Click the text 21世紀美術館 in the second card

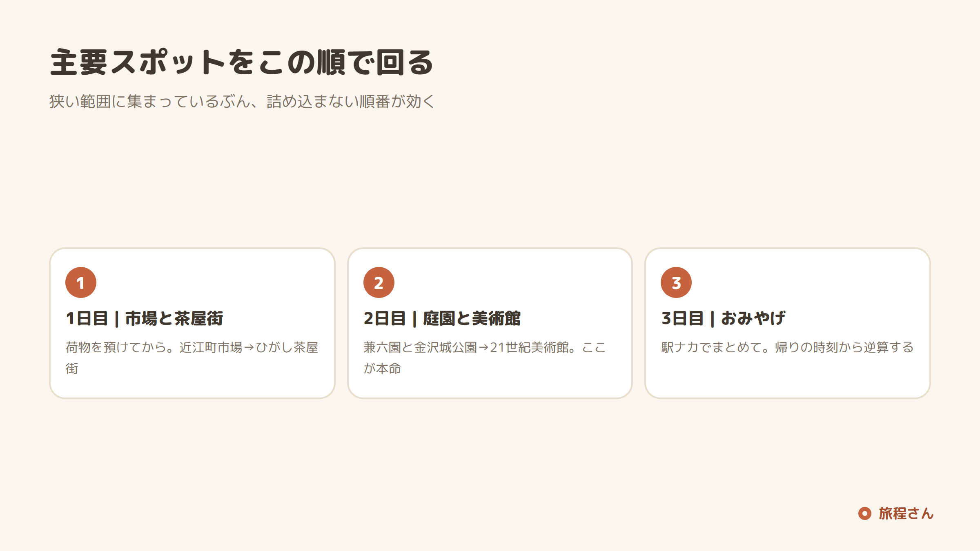click(529, 347)
